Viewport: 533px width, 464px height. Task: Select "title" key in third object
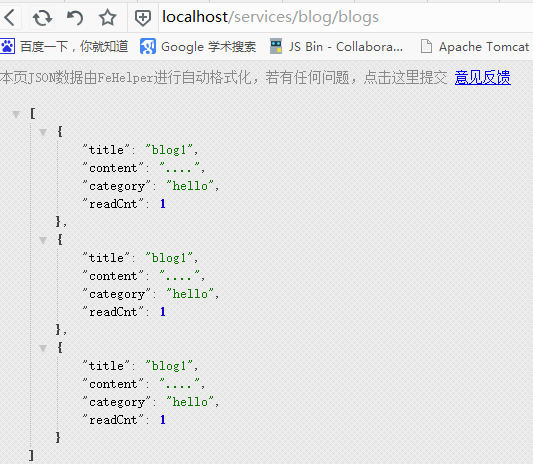point(106,366)
